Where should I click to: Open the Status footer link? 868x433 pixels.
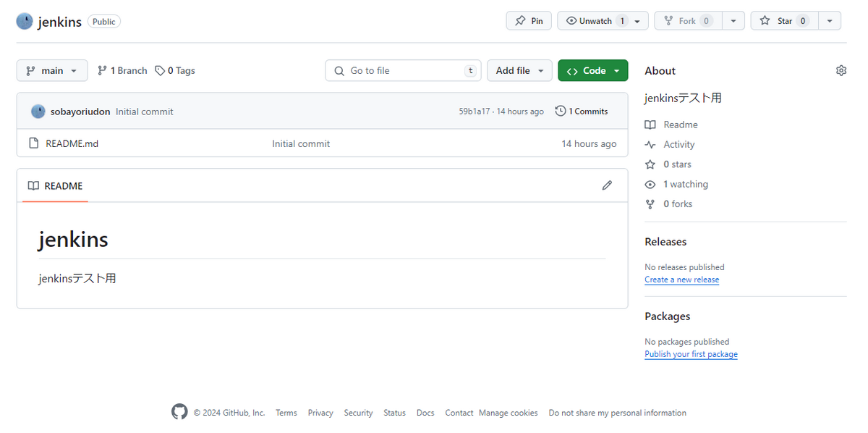click(394, 413)
